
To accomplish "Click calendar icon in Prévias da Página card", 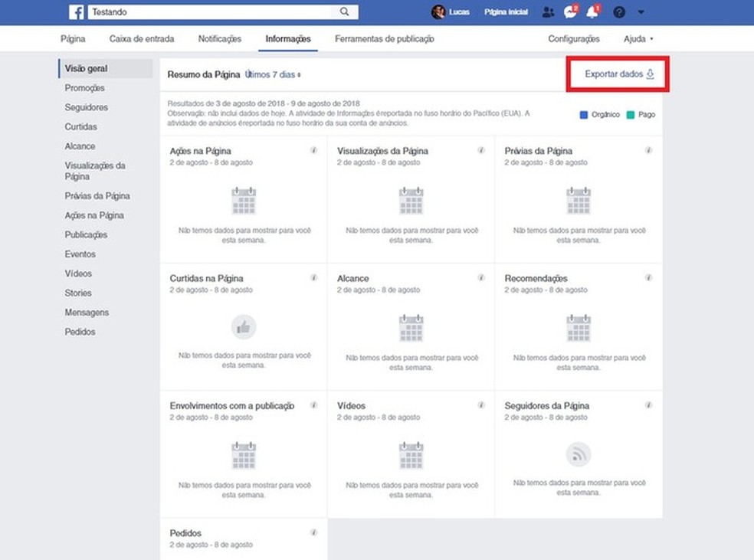I will [579, 201].
